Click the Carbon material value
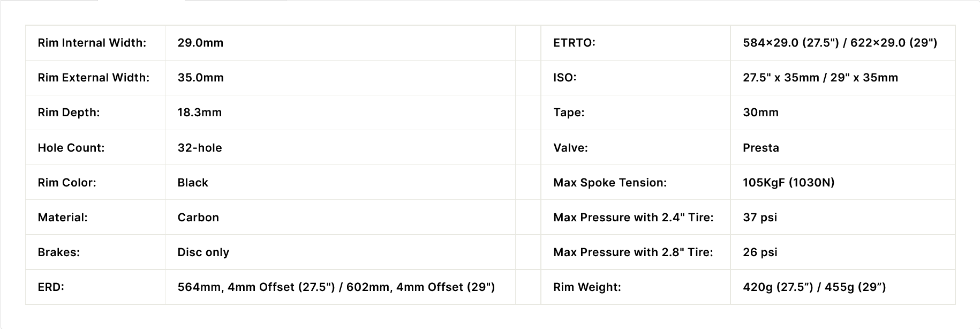 click(x=198, y=218)
